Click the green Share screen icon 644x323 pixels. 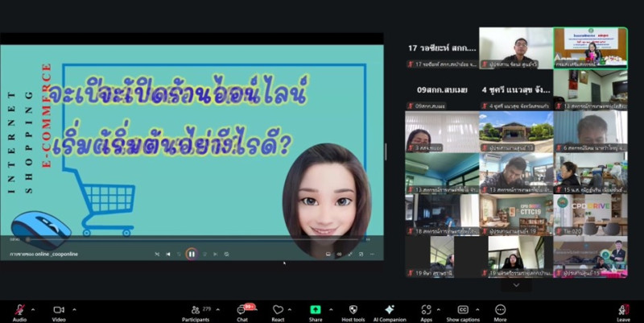pos(316,310)
